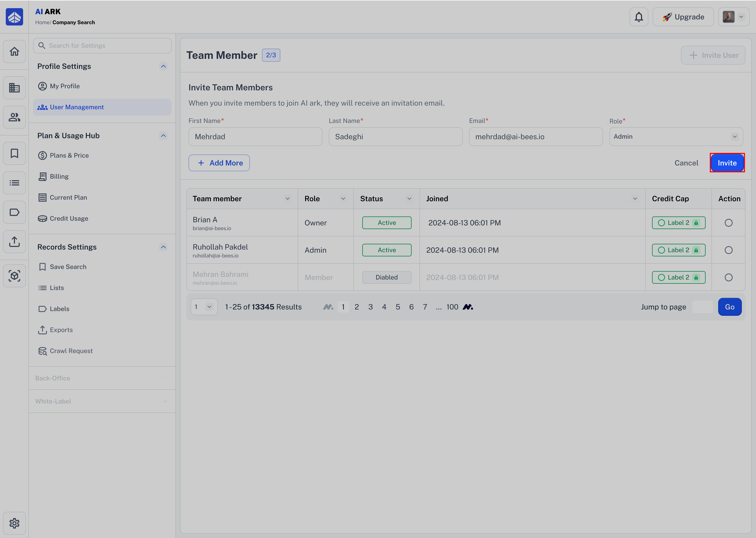Image resolution: width=756 pixels, height=538 pixels.
Task: Open Labels settings
Action: (102, 309)
